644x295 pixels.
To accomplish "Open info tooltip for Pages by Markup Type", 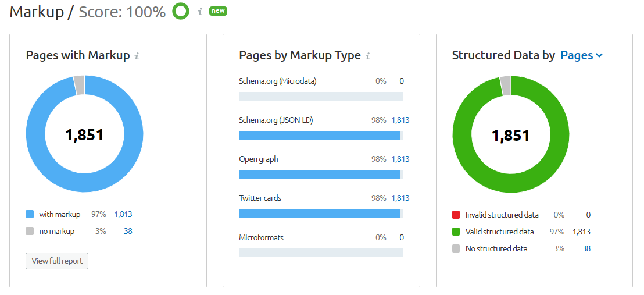I will point(368,56).
